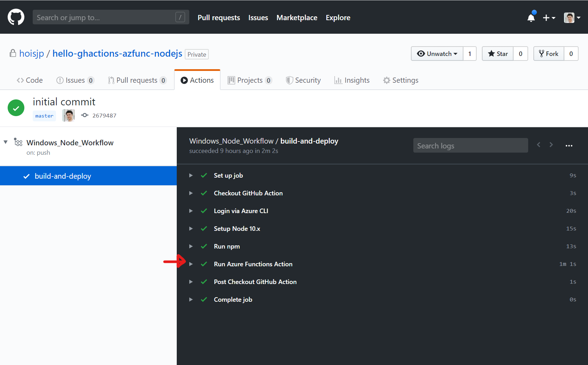Open the log options ellipsis menu
The width and height of the screenshot is (588, 365).
(x=569, y=146)
